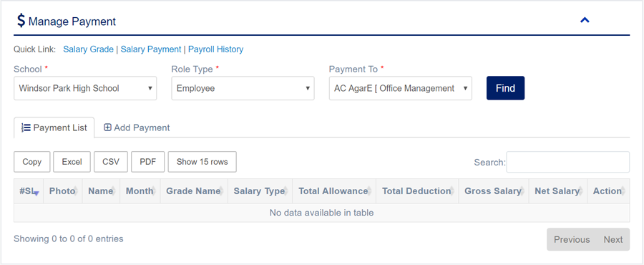The height and width of the screenshot is (265, 644).
Task: Sort by the Gross Salary column
Action: click(x=494, y=191)
